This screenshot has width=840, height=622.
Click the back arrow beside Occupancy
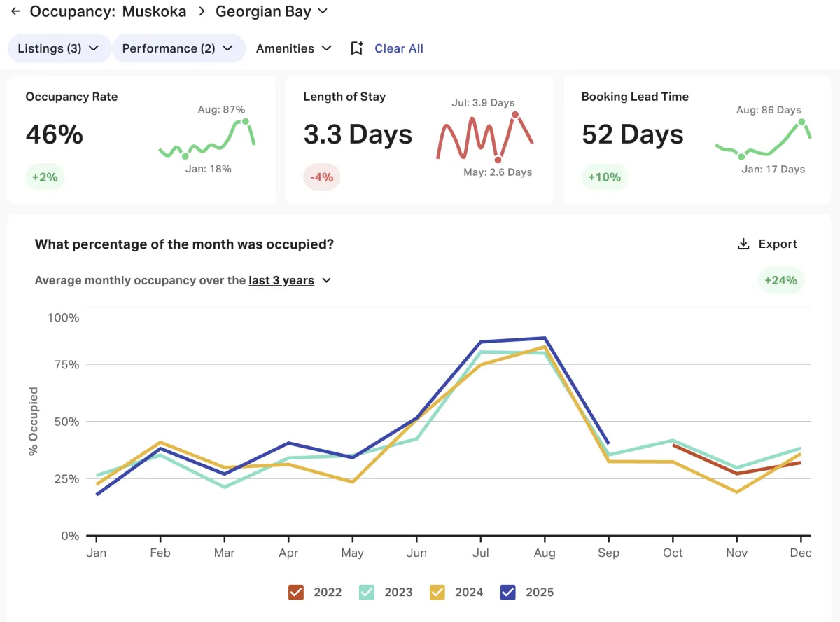pos(15,12)
